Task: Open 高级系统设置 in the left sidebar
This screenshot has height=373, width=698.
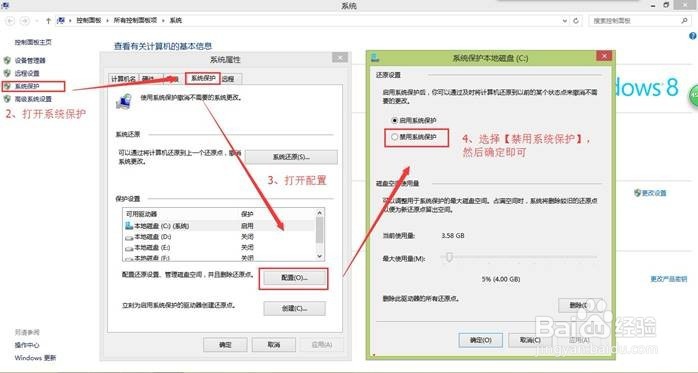Action: (x=33, y=99)
